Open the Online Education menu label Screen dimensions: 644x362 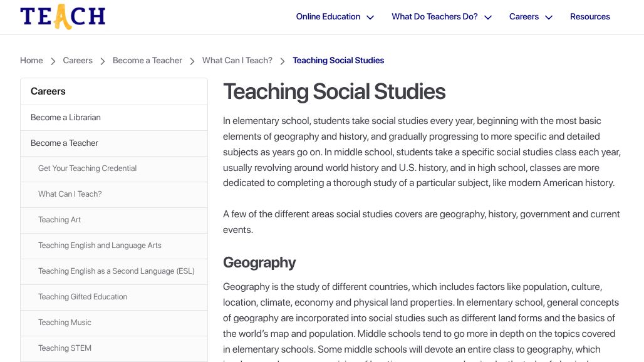coord(328,16)
